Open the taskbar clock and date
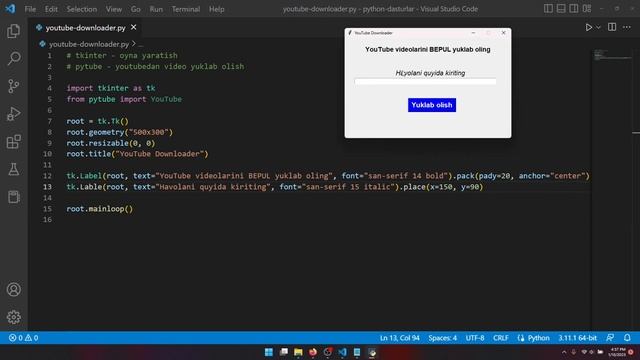640x360 pixels. 617,352
